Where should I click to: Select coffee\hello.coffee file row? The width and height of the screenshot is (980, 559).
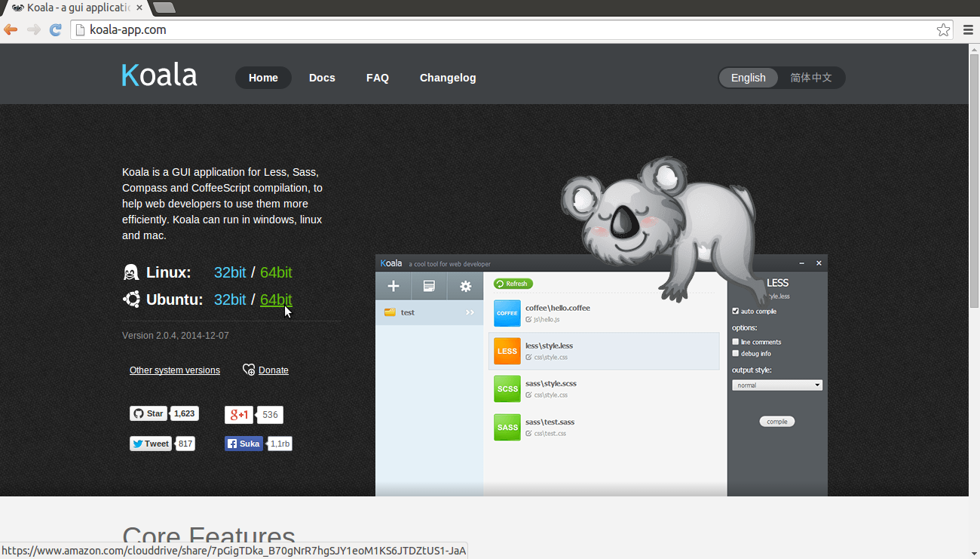604,313
